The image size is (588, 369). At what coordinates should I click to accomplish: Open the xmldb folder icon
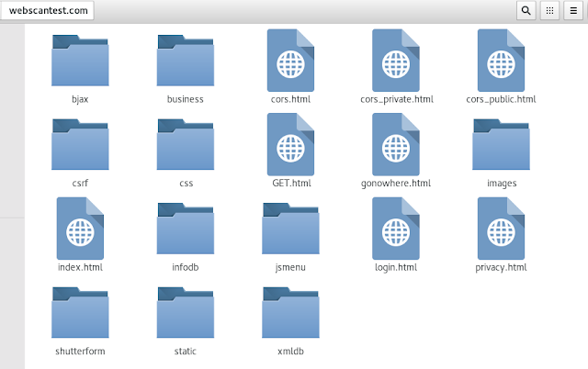(x=290, y=312)
